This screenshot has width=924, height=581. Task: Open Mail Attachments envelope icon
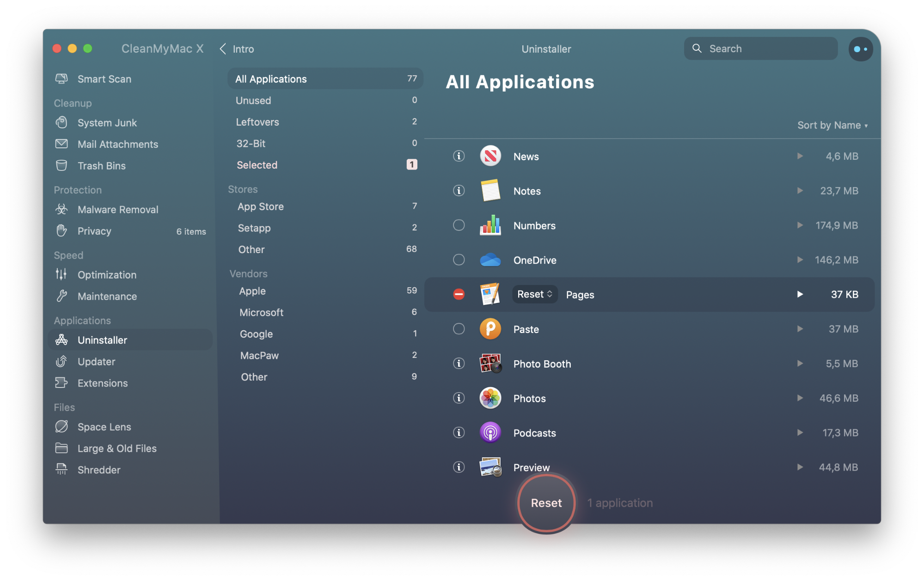coord(61,144)
